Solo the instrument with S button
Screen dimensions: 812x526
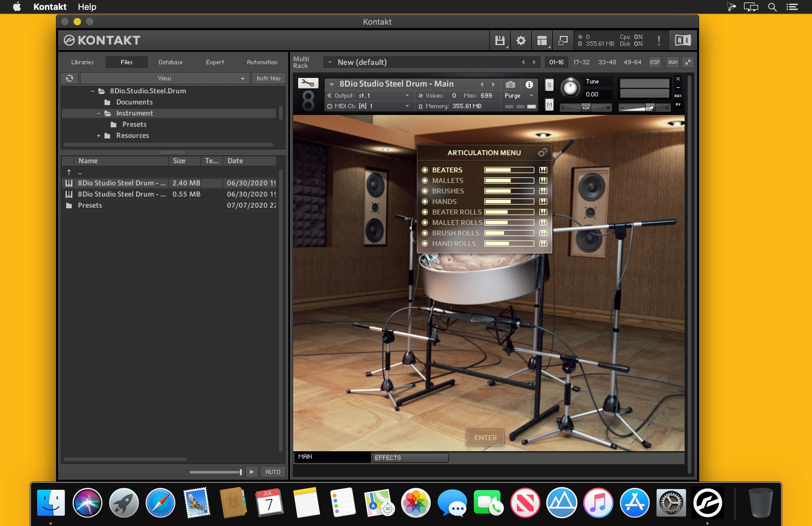549,85
